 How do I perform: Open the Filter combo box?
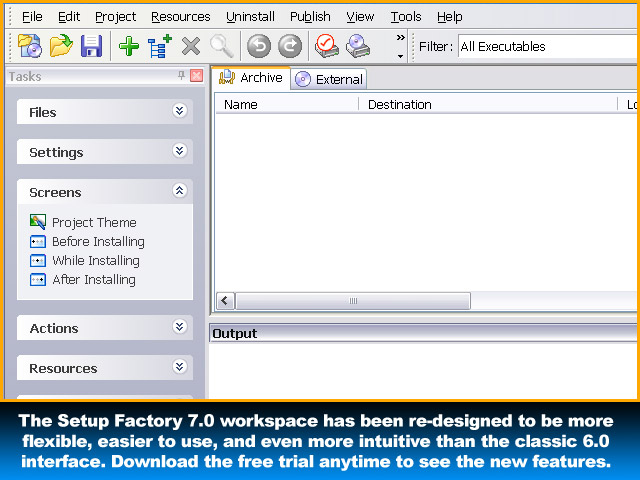[549, 47]
